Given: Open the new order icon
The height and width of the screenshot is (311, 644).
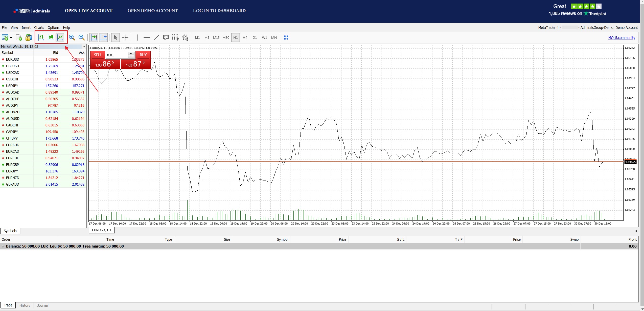Looking at the screenshot, I should [x=19, y=38].
